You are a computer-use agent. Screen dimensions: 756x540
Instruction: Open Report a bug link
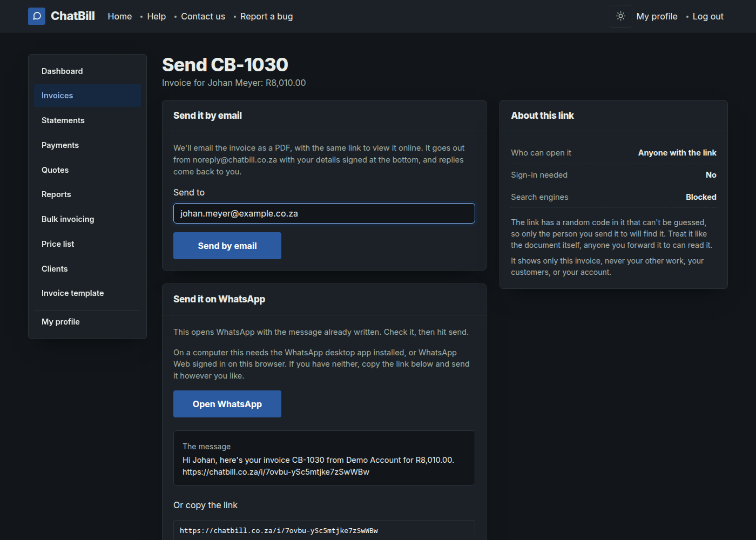[267, 16]
